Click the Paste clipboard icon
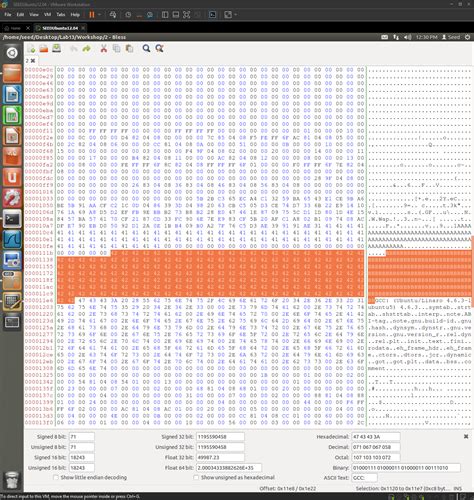This screenshot has height=500, width=474. pyautogui.click(x=129, y=49)
